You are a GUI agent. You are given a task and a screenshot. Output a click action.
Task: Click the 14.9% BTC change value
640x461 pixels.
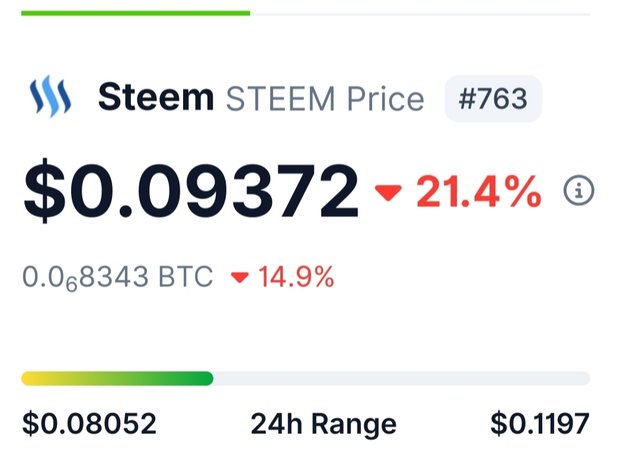point(296,276)
